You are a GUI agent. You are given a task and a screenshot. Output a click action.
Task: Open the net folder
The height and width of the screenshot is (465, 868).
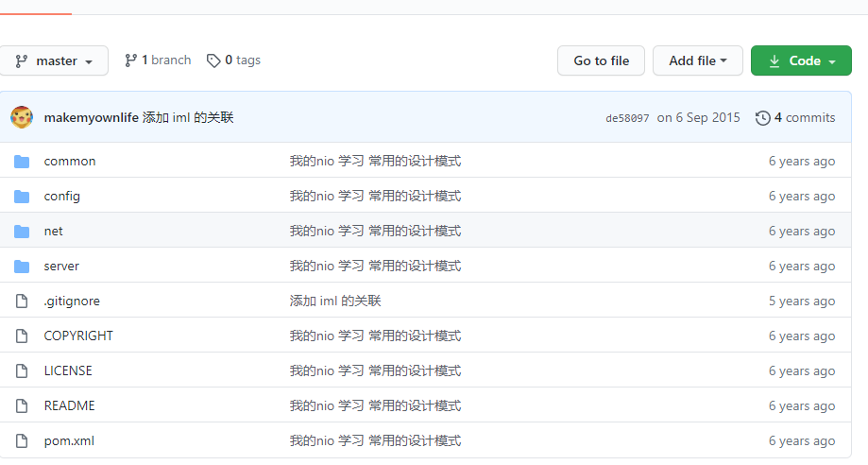point(54,232)
